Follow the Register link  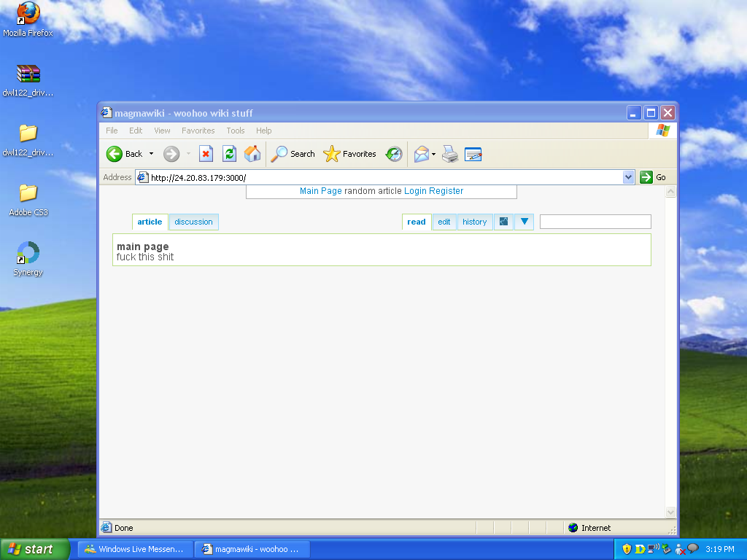[446, 191]
